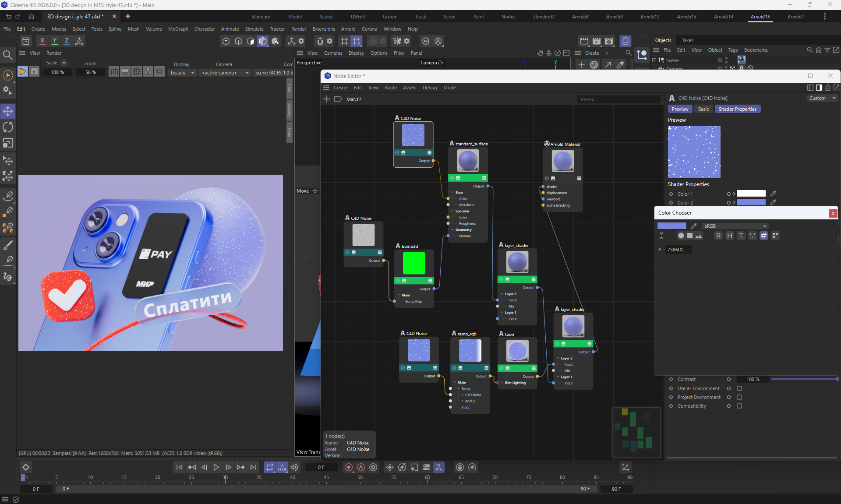Open the beauty display dropdown

click(182, 73)
